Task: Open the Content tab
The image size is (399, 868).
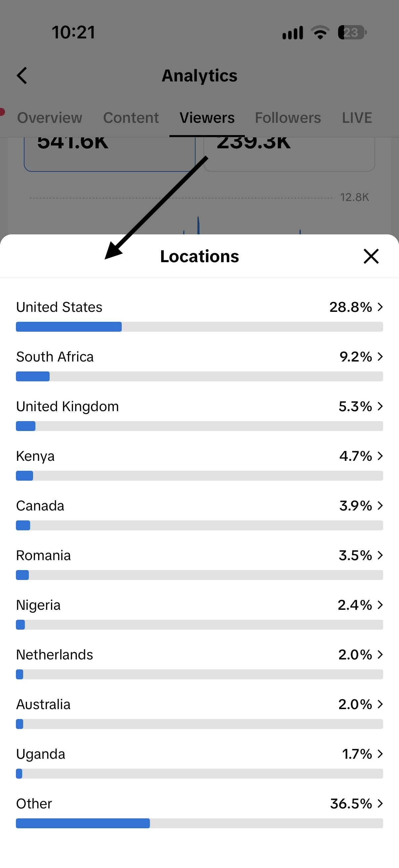Action: pyautogui.click(x=131, y=118)
